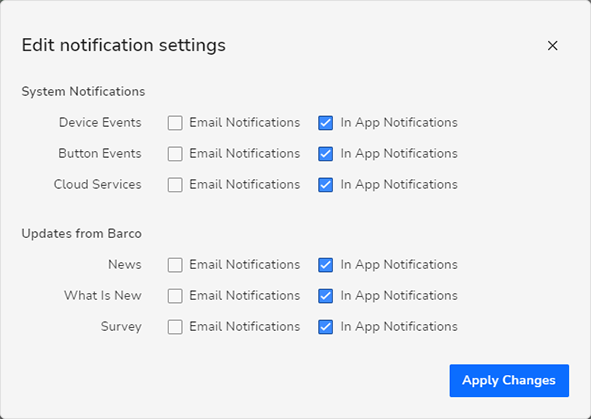The image size is (591, 419).
Task: Select the Cloud Services row label
Action: pyautogui.click(x=98, y=184)
